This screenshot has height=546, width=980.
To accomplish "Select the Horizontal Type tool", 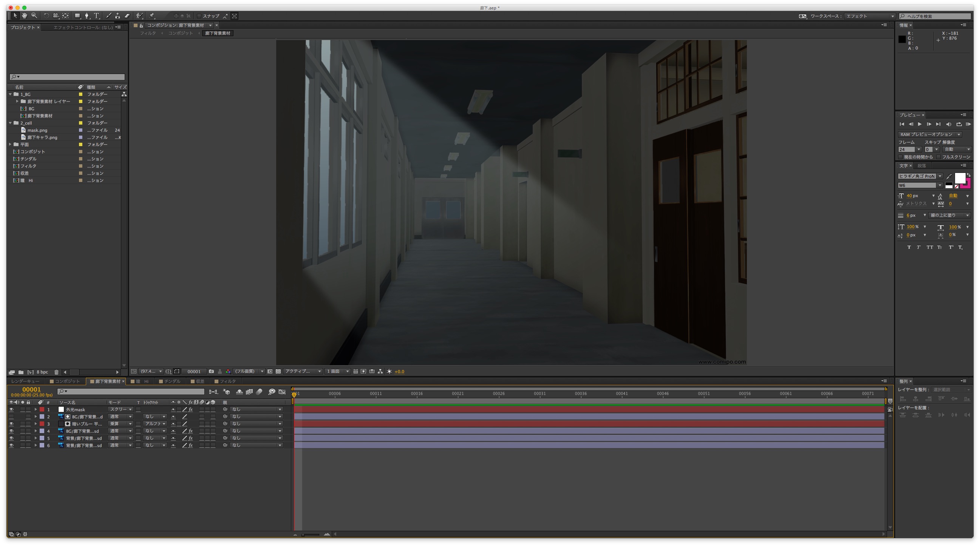I will tap(97, 15).
